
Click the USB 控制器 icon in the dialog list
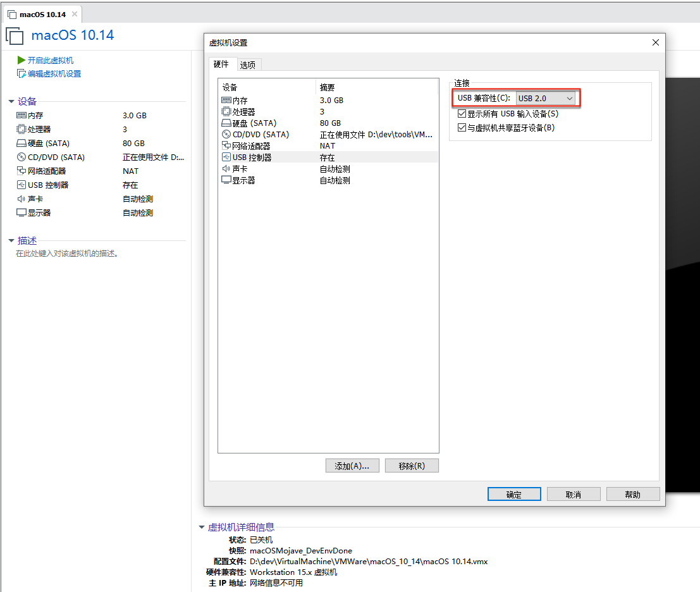click(226, 157)
